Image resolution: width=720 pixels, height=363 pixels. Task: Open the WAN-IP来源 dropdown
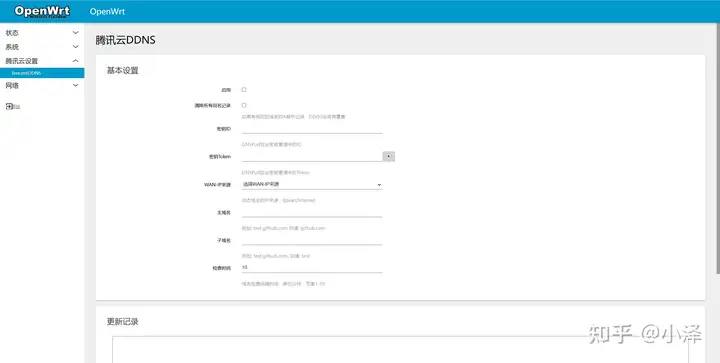click(x=312, y=184)
